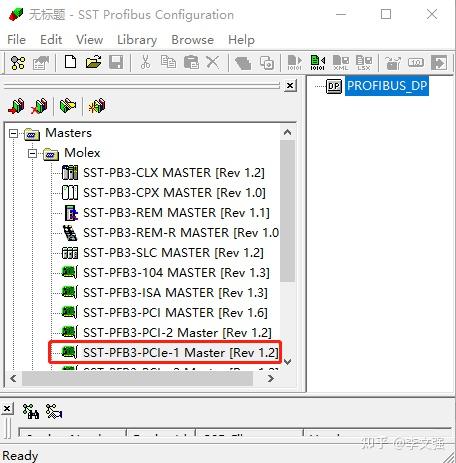Click the 1.0 version toolbar icon

tap(416, 62)
